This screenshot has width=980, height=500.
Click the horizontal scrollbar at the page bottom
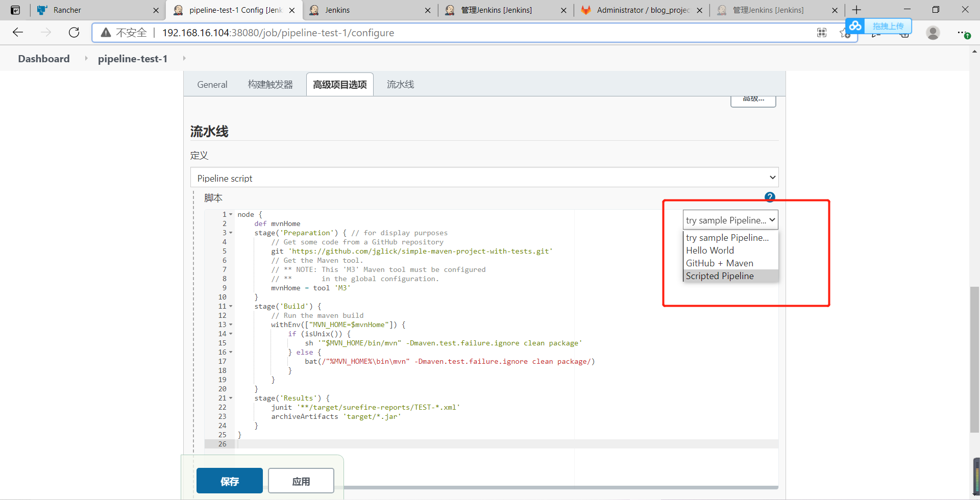[560, 488]
